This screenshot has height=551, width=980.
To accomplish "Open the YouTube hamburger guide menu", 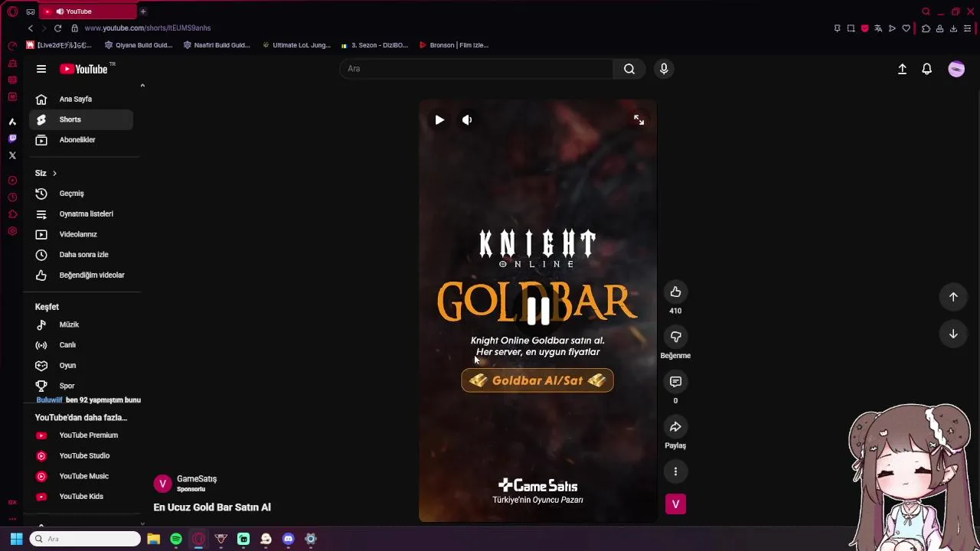I will [x=41, y=69].
